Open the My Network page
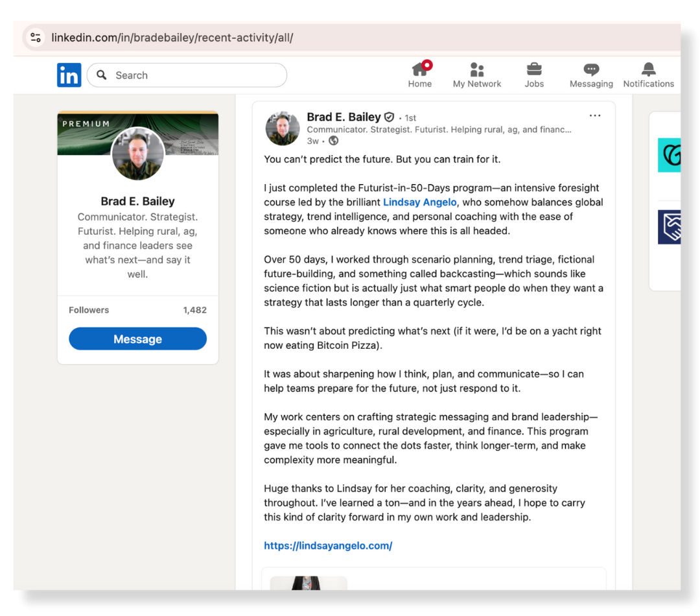Viewport: 700px width, 616px height. (477, 75)
